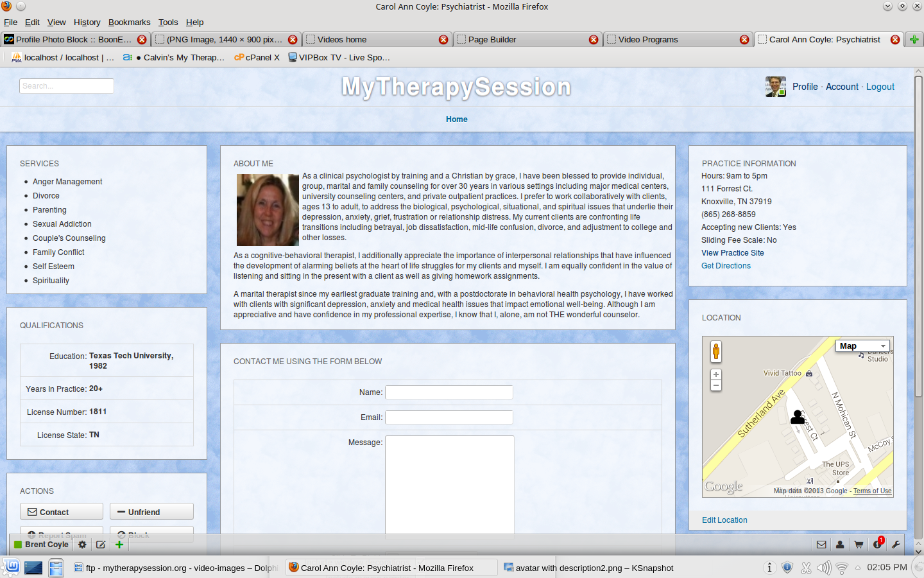Click the Unfriend button
This screenshot has height=578, width=924.
(x=151, y=512)
